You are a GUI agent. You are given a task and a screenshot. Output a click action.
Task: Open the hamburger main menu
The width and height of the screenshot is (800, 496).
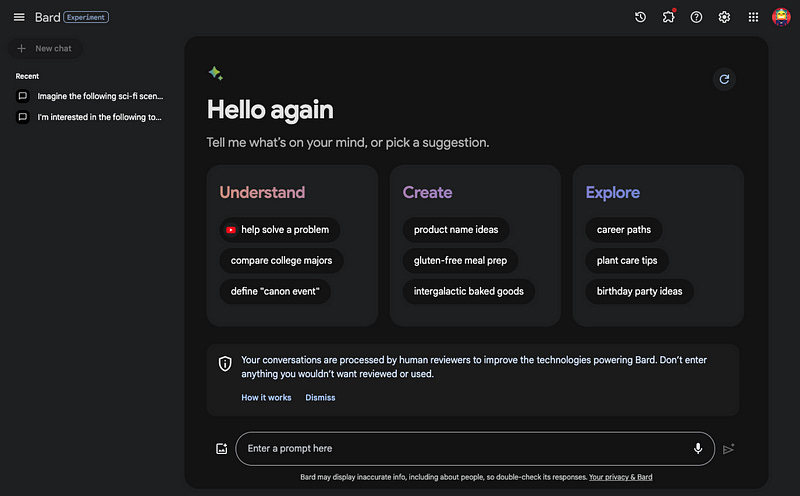(x=19, y=17)
